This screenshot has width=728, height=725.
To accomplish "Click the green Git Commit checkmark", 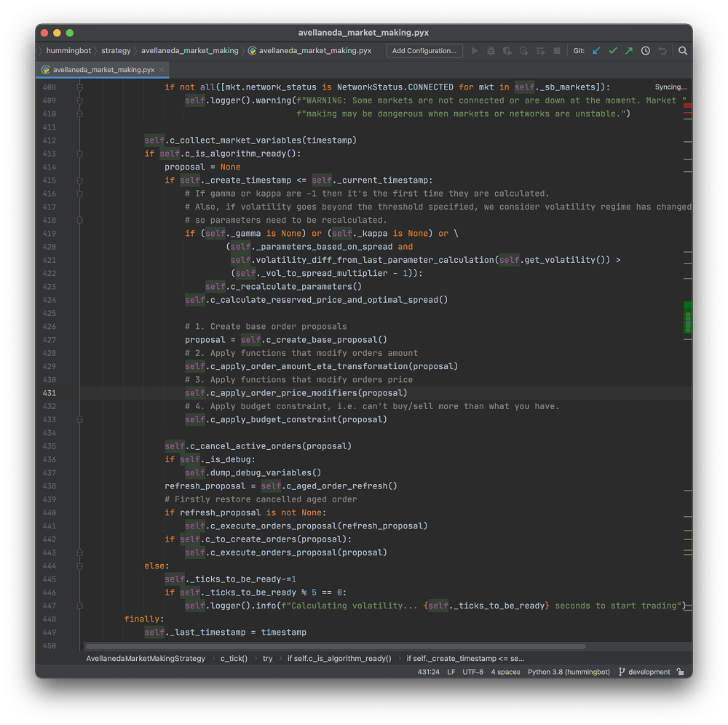I will point(613,51).
